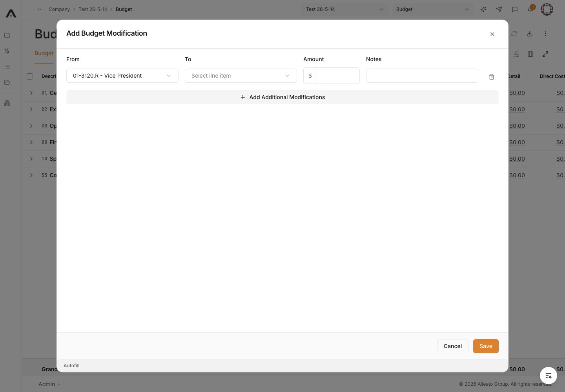The width and height of the screenshot is (565, 392).
Task: Open the more options kebab menu
Action: pos(545,34)
